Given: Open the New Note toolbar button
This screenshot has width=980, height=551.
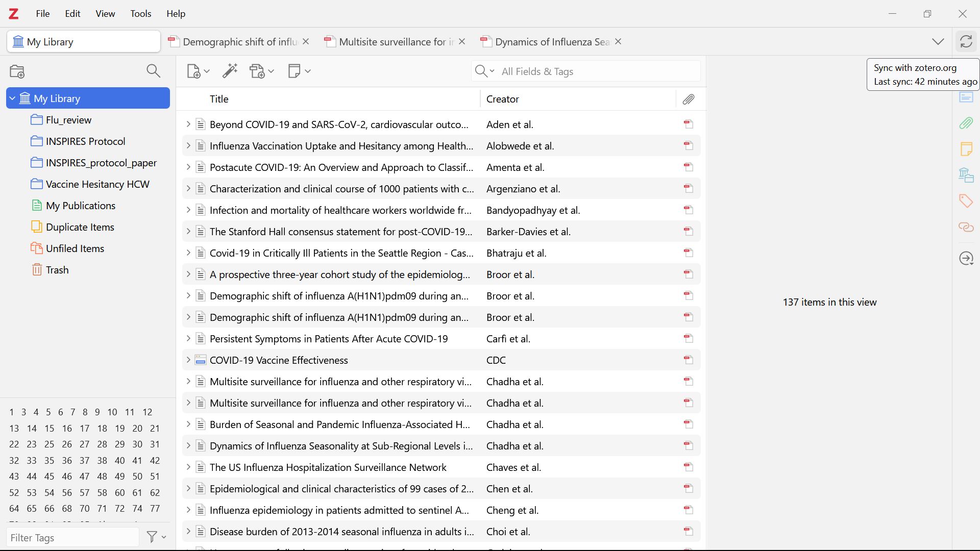Looking at the screenshot, I should [x=299, y=71].
